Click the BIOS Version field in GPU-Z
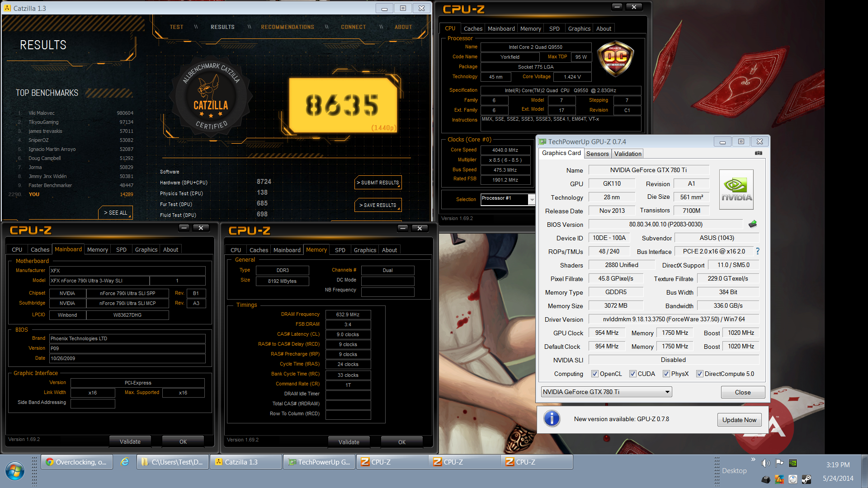 click(665, 224)
